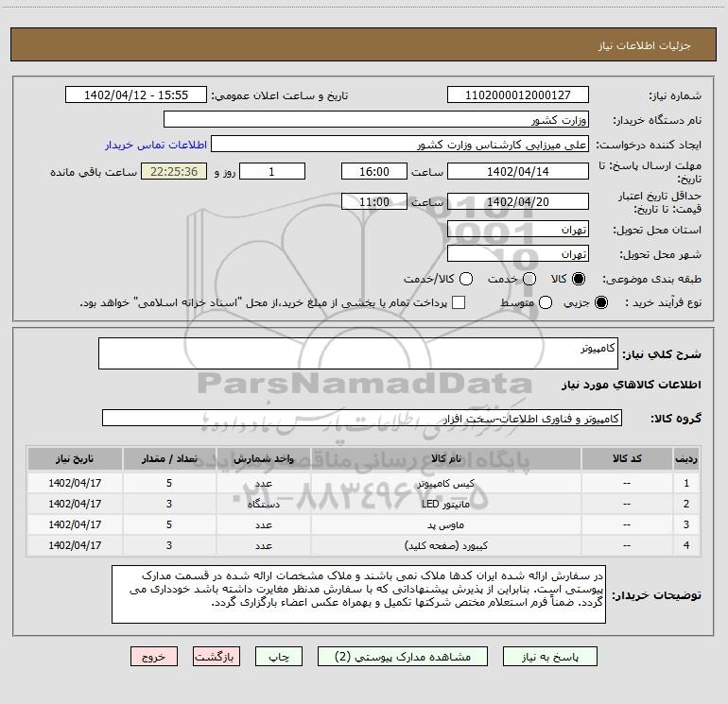The width and height of the screenshot is (728, 704).
Task: Click the واحد شمارش column header
Action: click(x=263, y=459)
